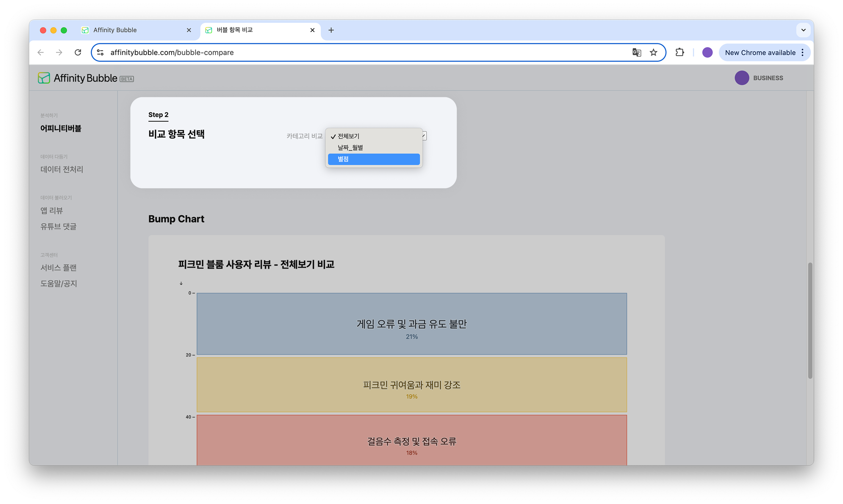Open site information icon in address bar

[100, 52]
